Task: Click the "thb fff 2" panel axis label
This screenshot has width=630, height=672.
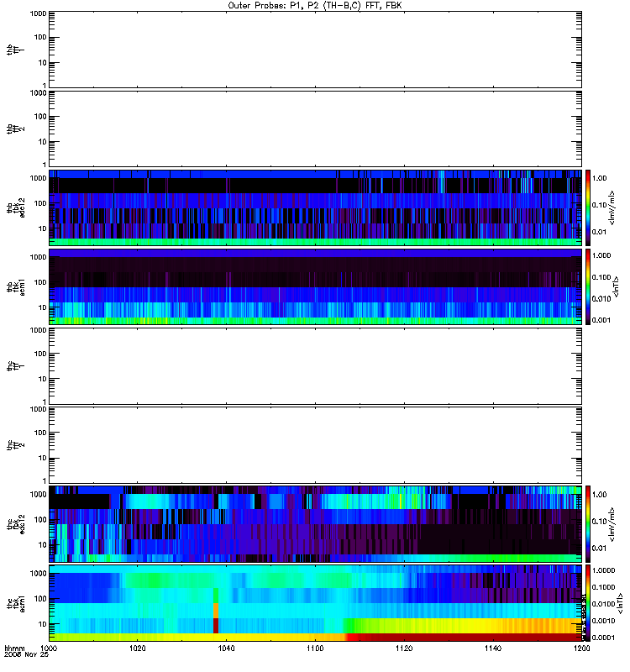Action: point(15,129)
